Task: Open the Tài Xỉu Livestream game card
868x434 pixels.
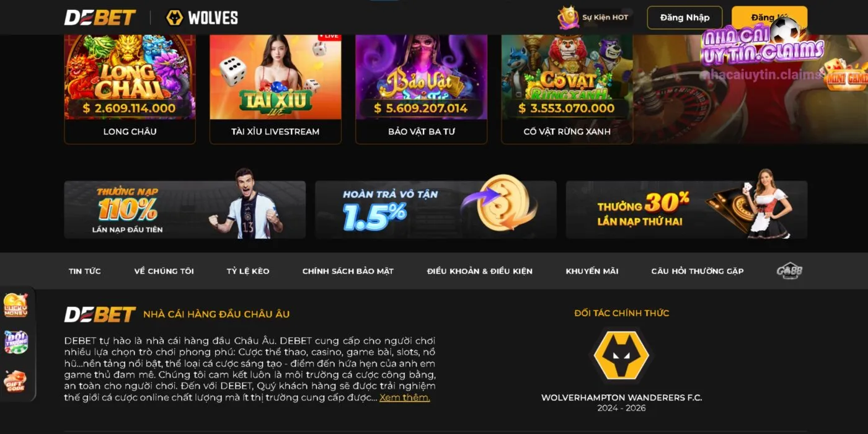Action: [x=275, y=89]
